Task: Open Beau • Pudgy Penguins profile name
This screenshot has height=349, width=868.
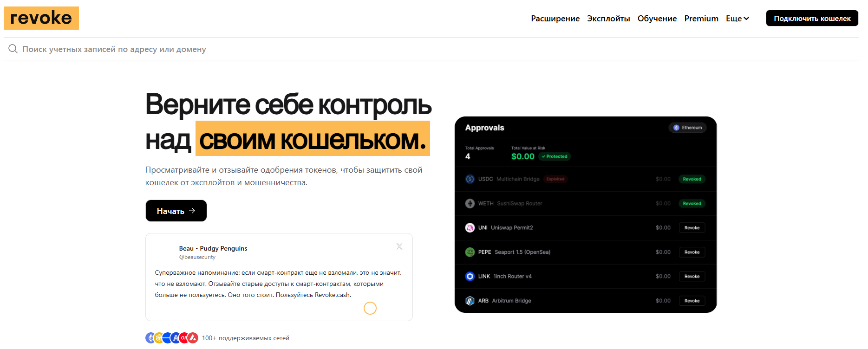Action: [x=213, y=248]
